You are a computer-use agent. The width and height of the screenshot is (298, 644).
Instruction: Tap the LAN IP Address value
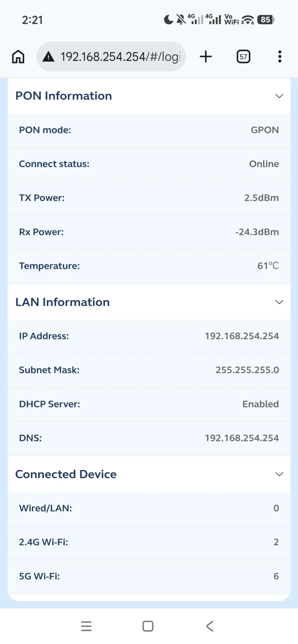[x=242, y=336]
